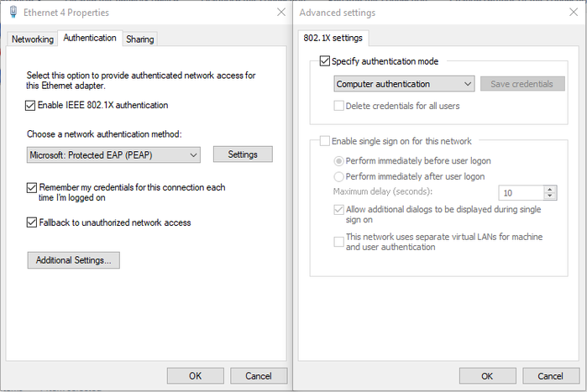Click the Maximum delay input field
This screenshot has width=587, height=392.
pyautogui.click(x=521, y=192)
